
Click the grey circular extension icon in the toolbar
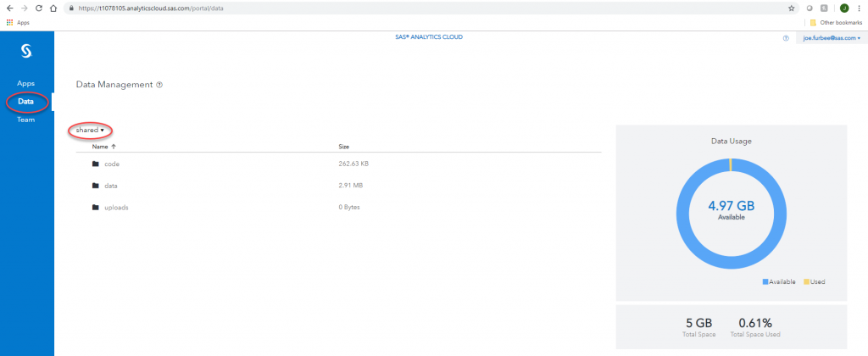coord(810,8)
